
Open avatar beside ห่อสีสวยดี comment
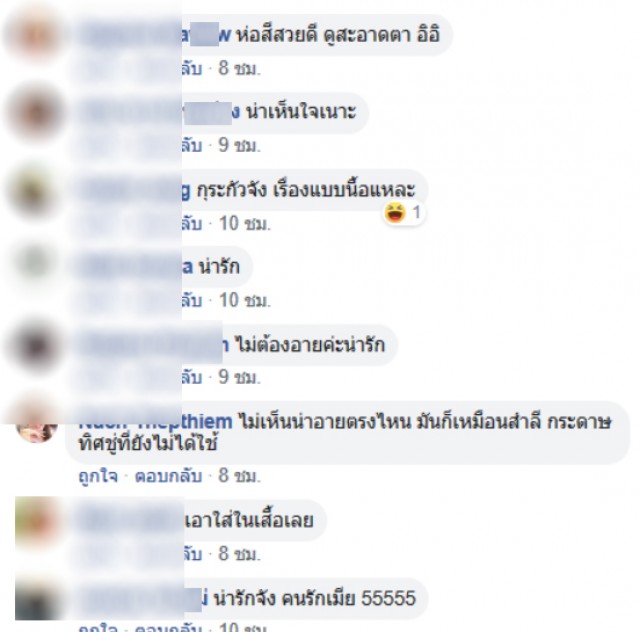(x=36, y=34)
